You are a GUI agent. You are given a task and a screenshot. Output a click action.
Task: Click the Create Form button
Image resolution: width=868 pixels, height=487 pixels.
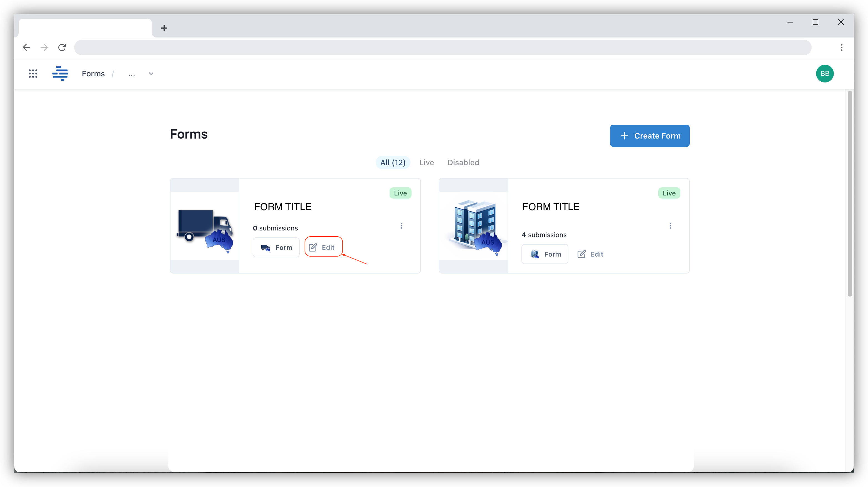click(x=649, y=136)
